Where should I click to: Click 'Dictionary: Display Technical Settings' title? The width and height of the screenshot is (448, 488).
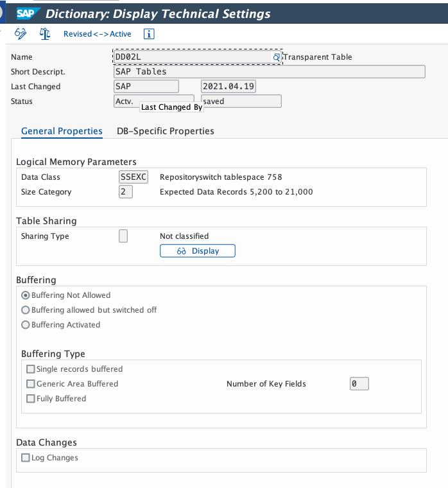[x=158, y=13]
